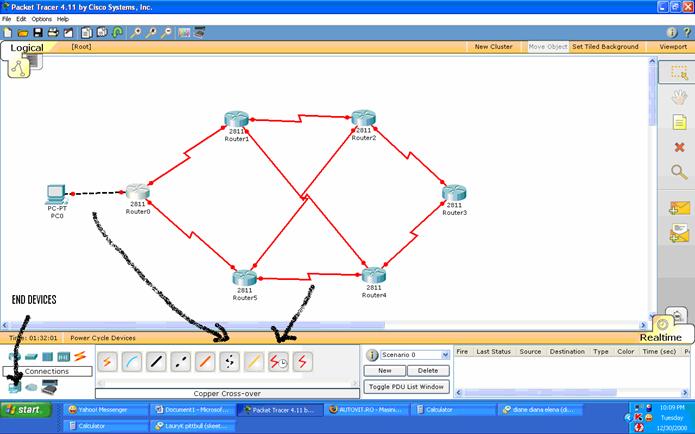Screen dimensions: 695x434
Task: Choose the Serial DCE connection with clock
Action: tap(279, 361)
